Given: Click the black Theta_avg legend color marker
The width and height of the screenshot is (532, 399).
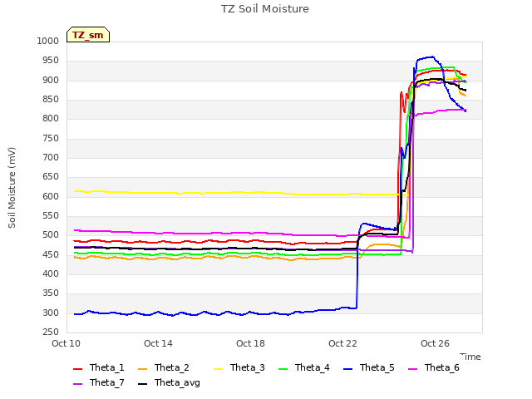Looking at the screenshot, I should [x=142, y=384].
